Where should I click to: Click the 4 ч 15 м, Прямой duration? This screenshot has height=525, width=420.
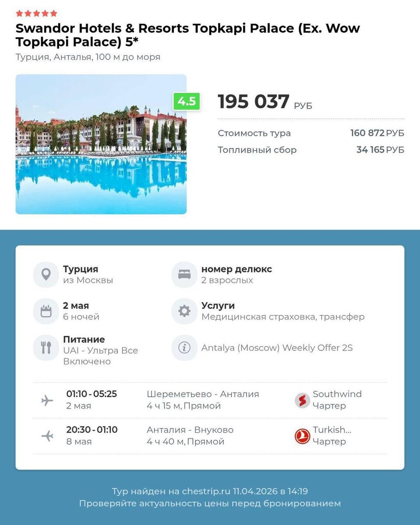click(x=184, y=406)
